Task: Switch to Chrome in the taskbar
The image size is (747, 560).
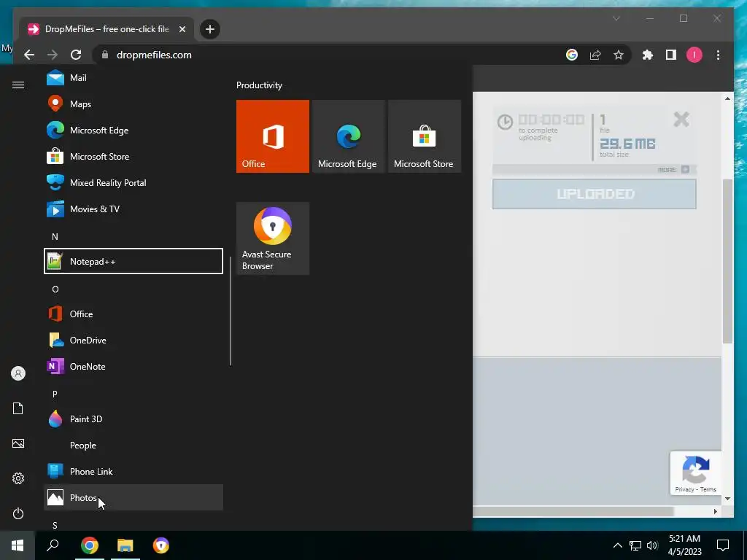Action: (90, 545)
